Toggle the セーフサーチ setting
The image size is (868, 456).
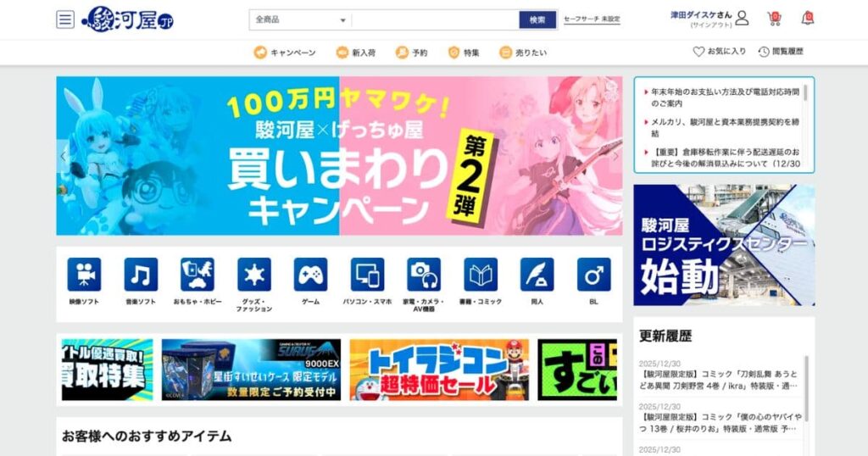click(592, 19)
